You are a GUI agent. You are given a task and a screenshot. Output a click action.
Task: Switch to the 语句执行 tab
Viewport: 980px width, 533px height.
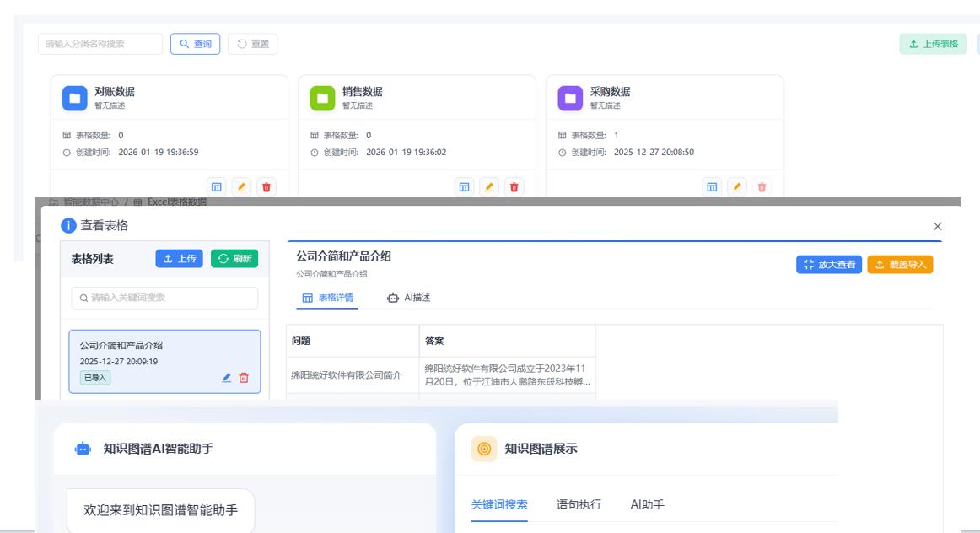click(579, 504)
